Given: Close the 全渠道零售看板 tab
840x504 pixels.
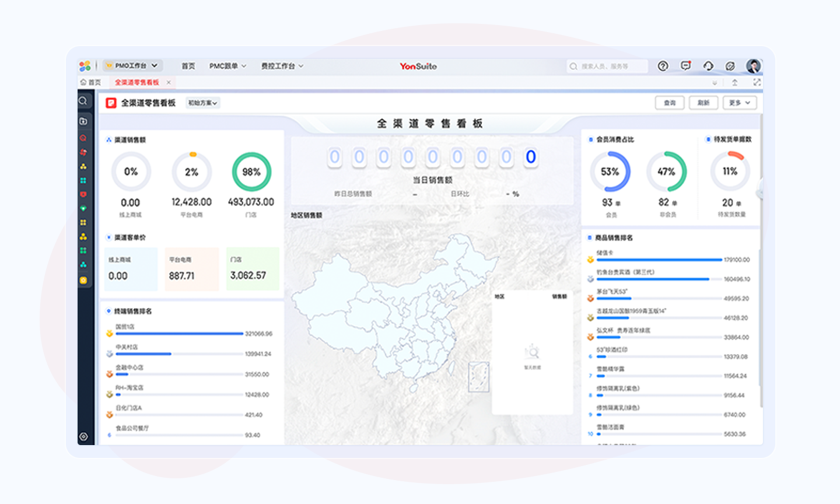Looking at the screenshot, I should pyautogui.click(x=169, y=82).
